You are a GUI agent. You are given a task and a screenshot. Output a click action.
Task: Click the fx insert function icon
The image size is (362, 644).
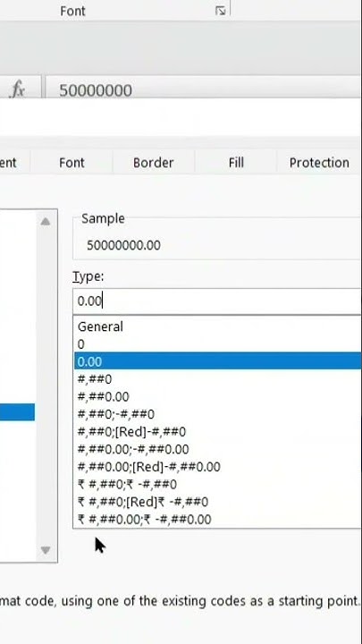[x=17, y=89]
